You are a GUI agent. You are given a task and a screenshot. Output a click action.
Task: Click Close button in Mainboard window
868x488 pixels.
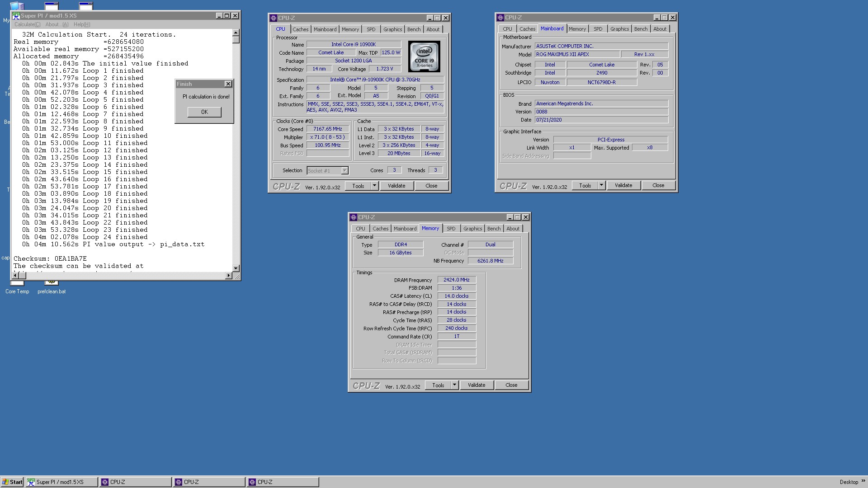tap(658, 185)
